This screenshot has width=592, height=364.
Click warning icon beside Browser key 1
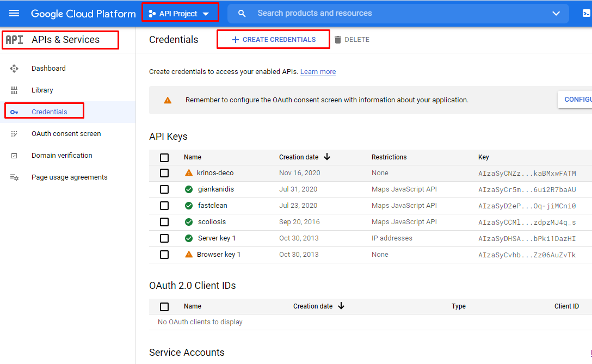[189, 254]
